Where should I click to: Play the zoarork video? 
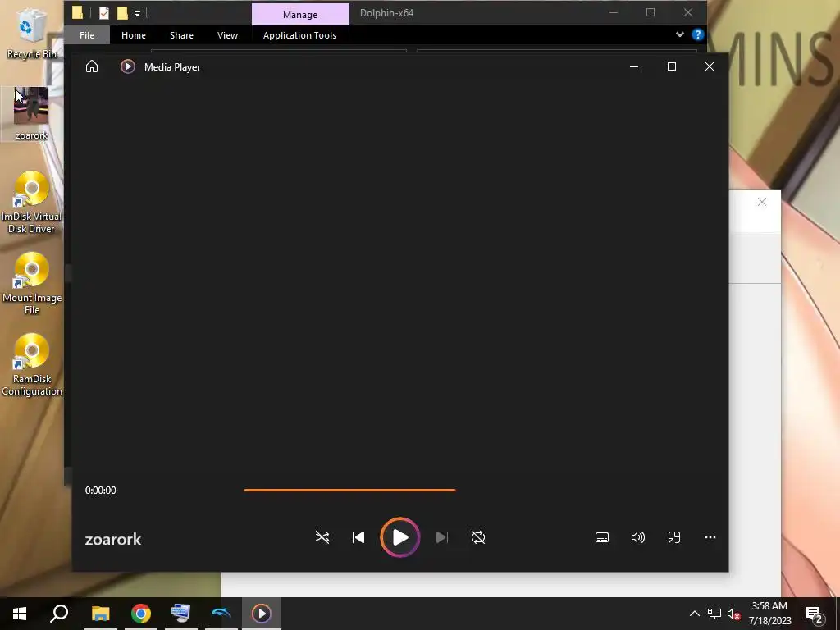(x=400, y=537)
